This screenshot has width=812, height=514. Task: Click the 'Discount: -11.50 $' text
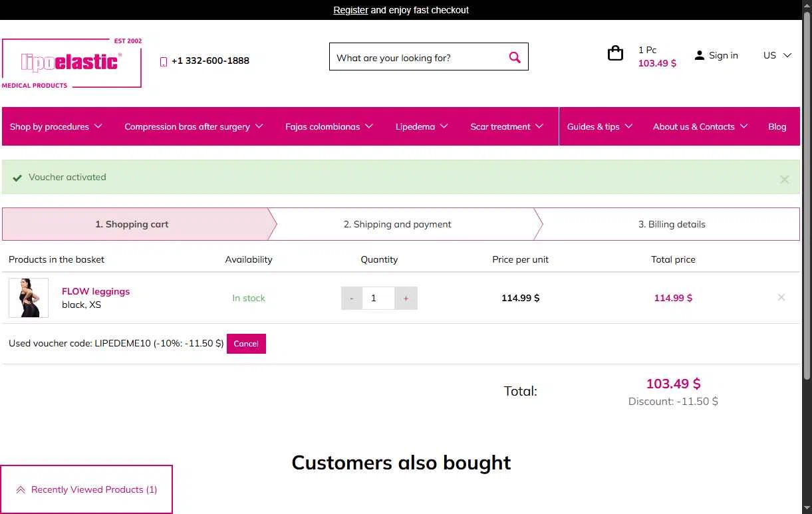coord(673,401)
